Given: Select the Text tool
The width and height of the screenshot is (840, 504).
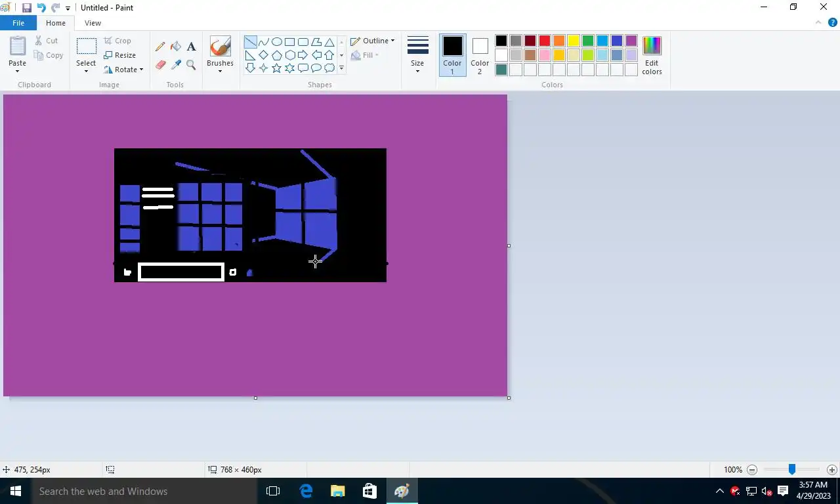Looking at the screenshot, I should coord(191,47).
